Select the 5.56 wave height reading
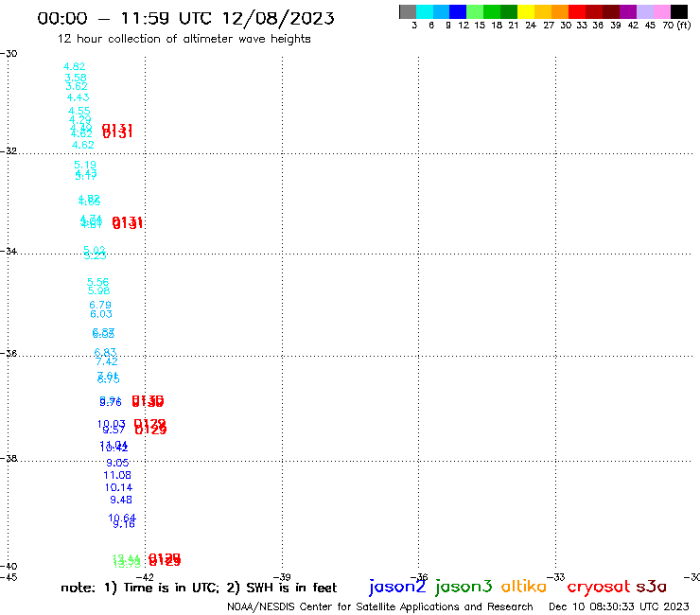The image size is (700, 615). [97, 282]
